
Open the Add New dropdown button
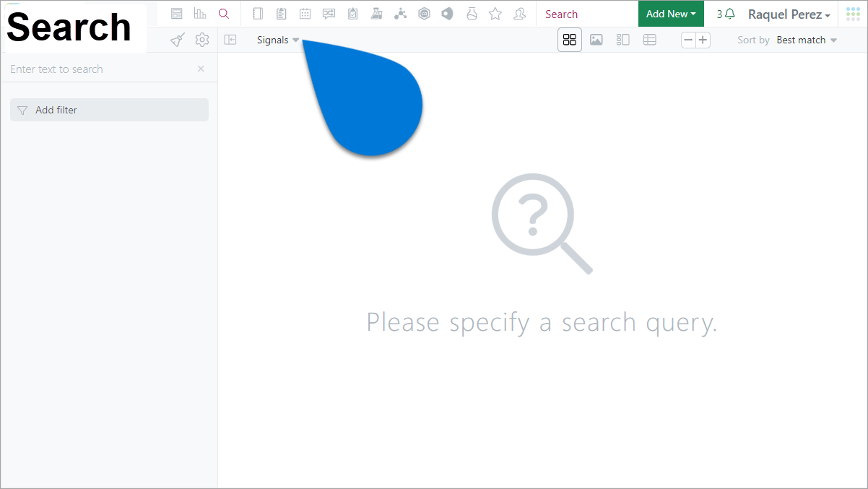coord(671,14)
